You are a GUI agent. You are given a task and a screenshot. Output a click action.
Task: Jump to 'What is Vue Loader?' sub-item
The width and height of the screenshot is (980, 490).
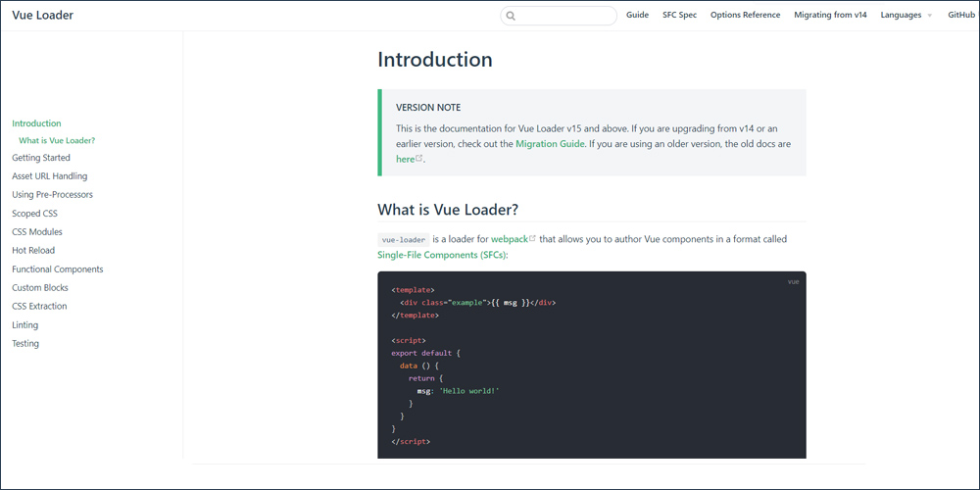point(57,140)
